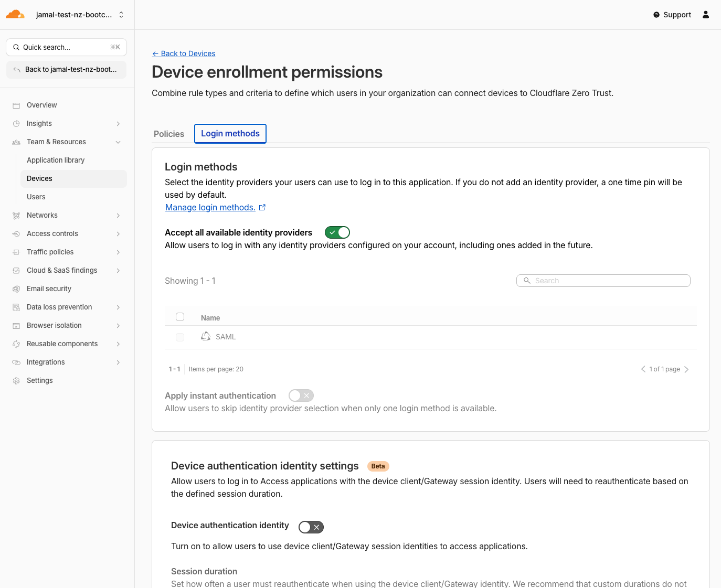
Task: Click the Cloudflare logo icon
Action: click(15, 15)
